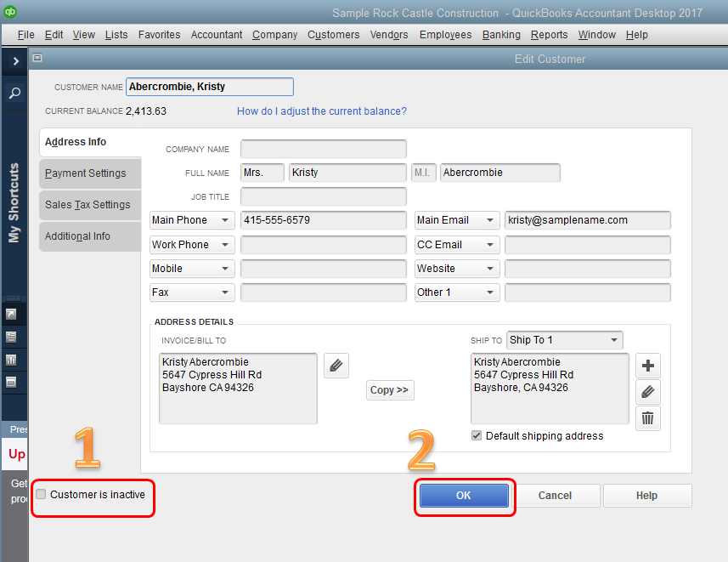Open the Reports menu
This screenshot has height=562, width=728.
[x=550, y=35]
